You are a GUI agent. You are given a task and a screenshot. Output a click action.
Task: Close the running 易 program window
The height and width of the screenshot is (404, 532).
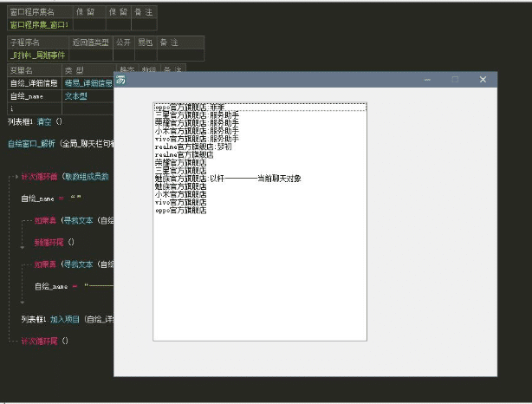[483, 80]
